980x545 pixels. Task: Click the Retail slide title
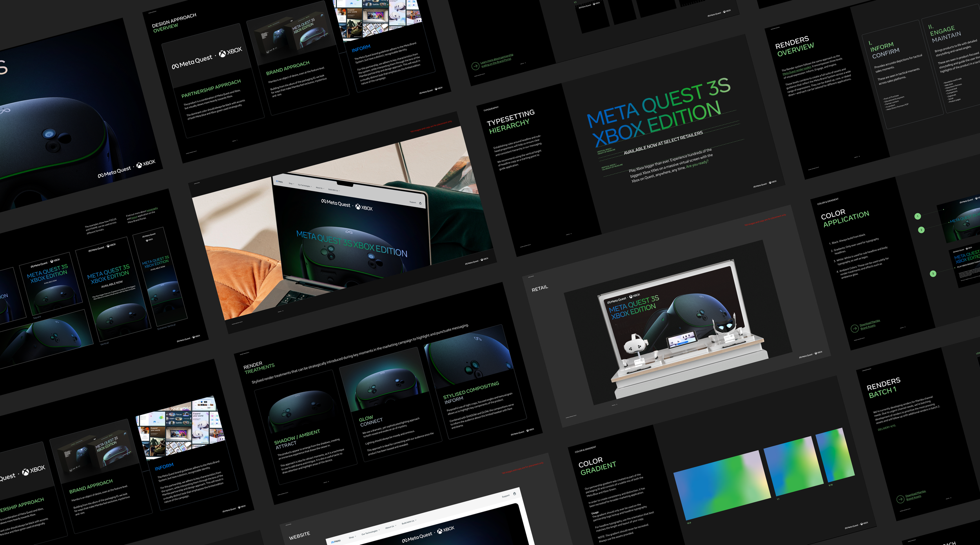pyautogui.click(x=539, y=288)
